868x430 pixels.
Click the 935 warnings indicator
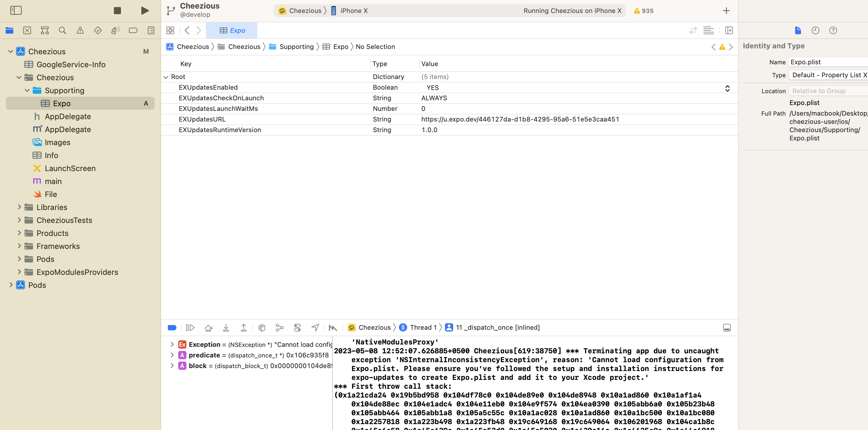[x=643, y=10]
